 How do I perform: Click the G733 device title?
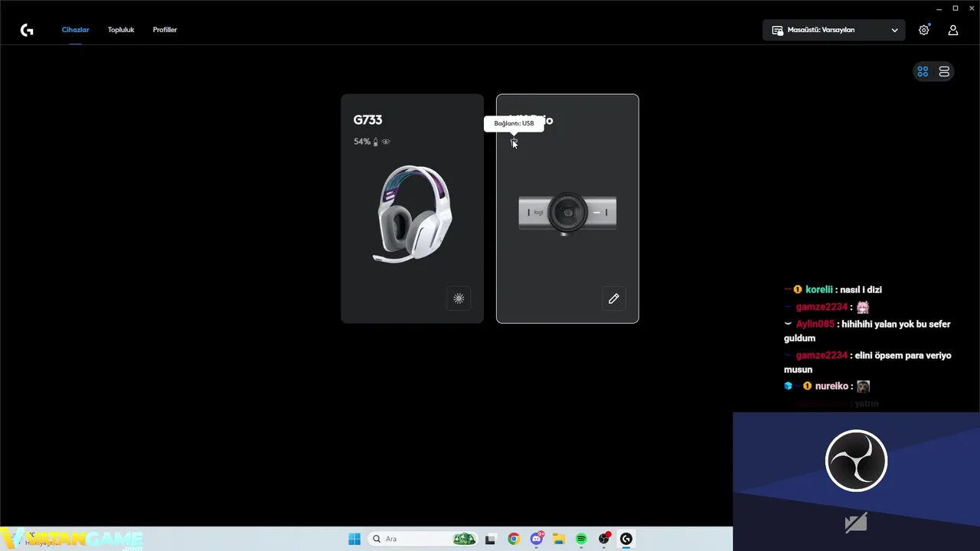[367, 120]
